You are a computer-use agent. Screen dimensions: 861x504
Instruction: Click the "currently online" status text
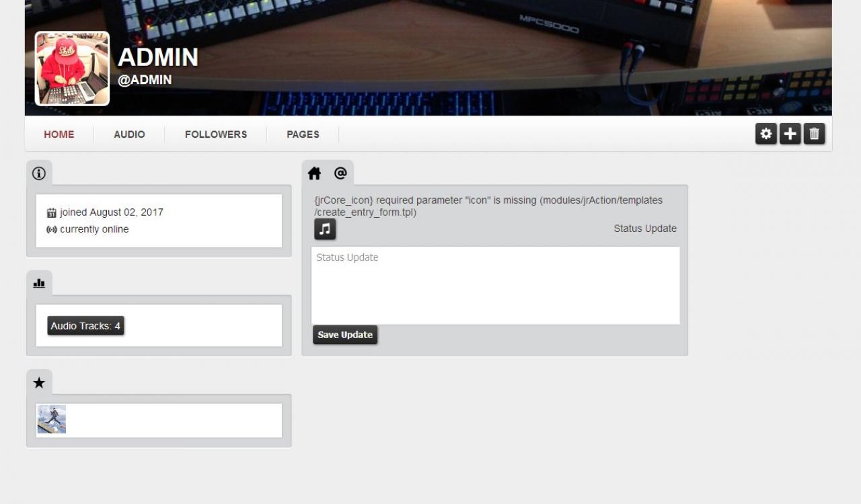(x=94, y=229)
